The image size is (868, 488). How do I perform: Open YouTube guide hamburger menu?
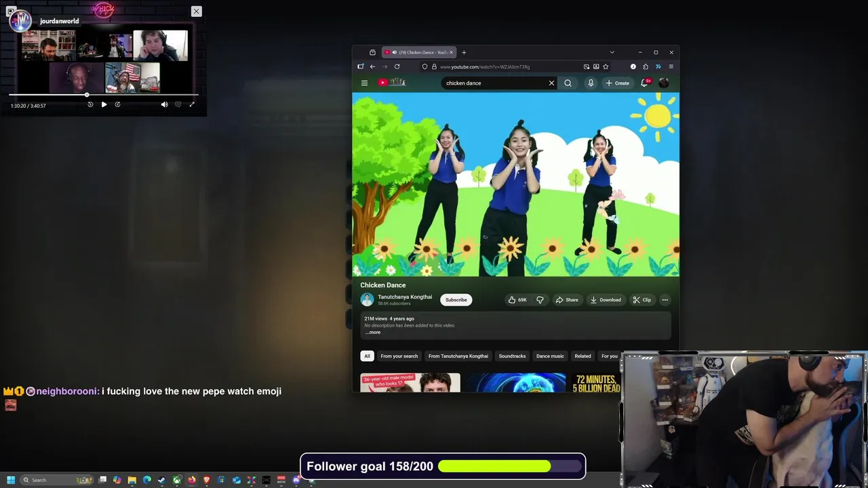364,83
